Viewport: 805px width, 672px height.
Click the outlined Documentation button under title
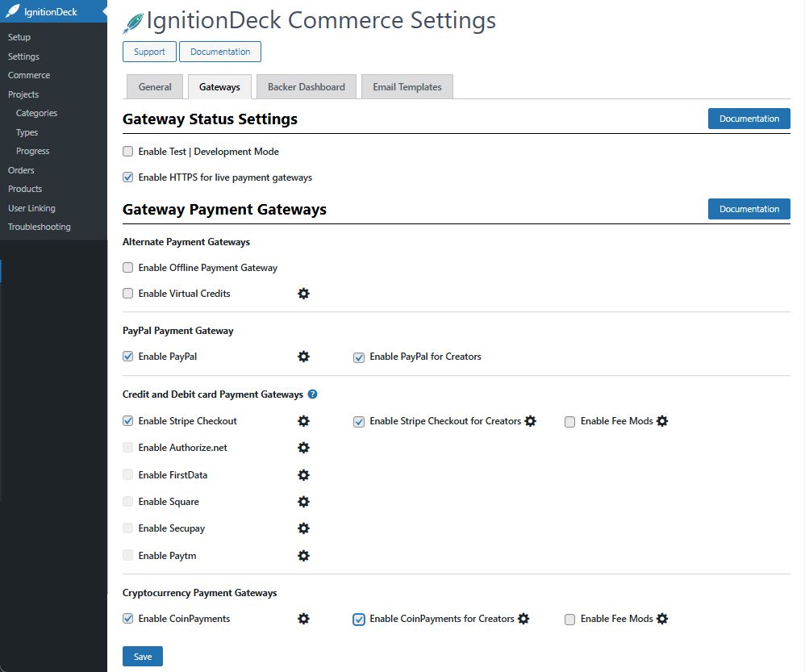coord(219,52)
